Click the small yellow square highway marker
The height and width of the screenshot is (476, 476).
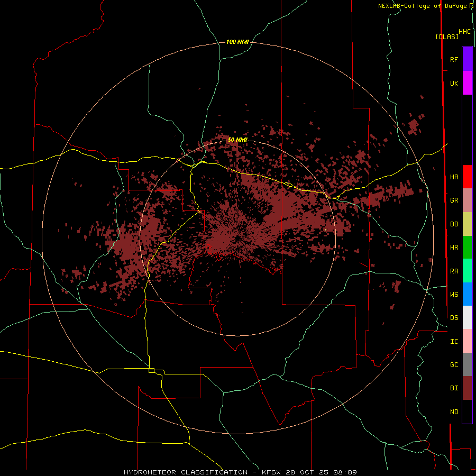(x=151, y=370)
